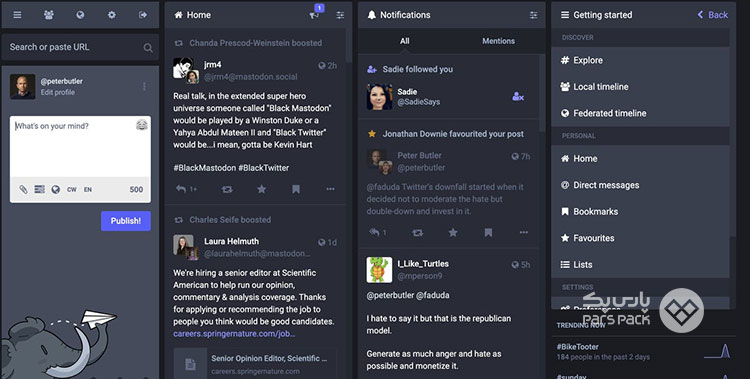This screenshot has height=379, width=750.
Task: Toggle the CW content warning button
Action: [x=72, y=190]
